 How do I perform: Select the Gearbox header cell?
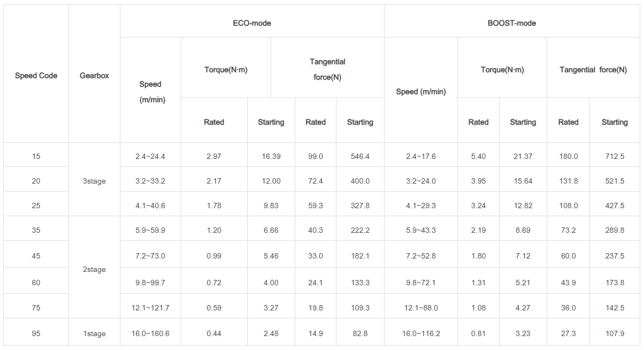[x=94, y=75]
